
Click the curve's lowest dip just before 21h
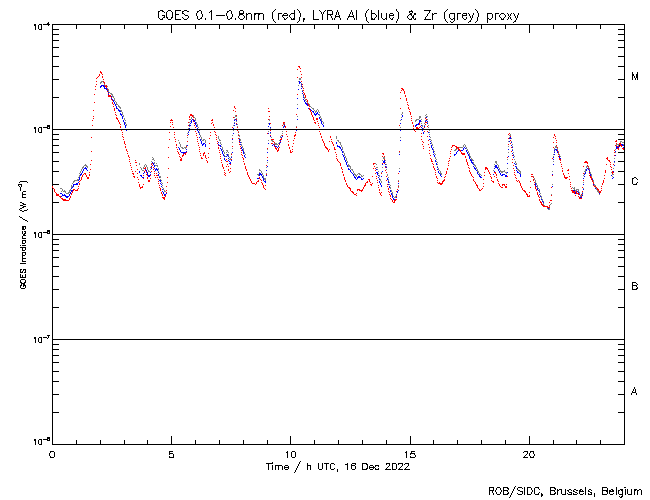pos(547,208)
